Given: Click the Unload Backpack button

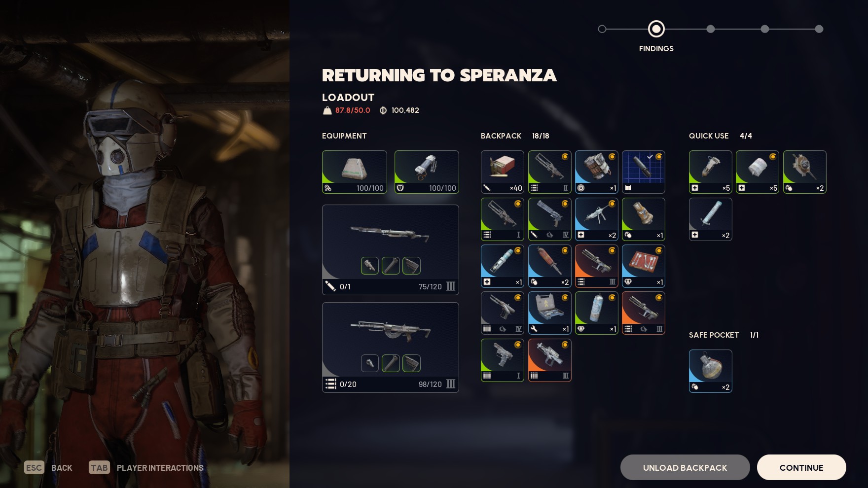Looking at the screenshot, I should 685,467.
